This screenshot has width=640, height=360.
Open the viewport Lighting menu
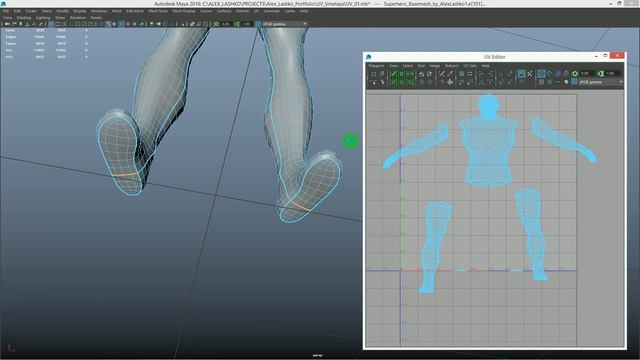pos(43,18)
